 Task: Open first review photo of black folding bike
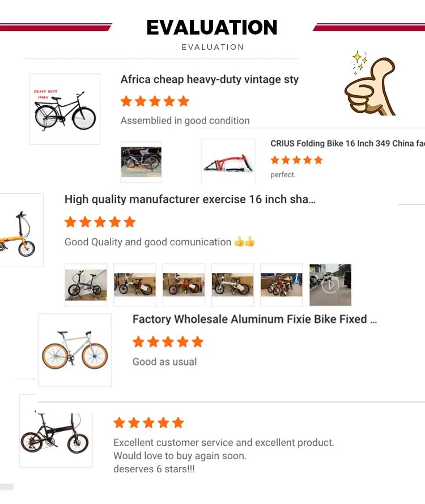coord(86,285)
